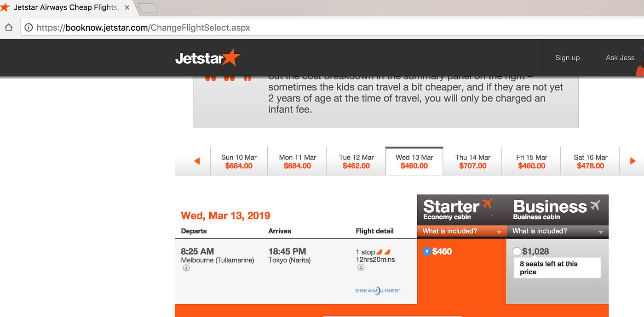Click the Jetstar logo in header
Viewport: 644px width, 317px height.
(208, 58)
